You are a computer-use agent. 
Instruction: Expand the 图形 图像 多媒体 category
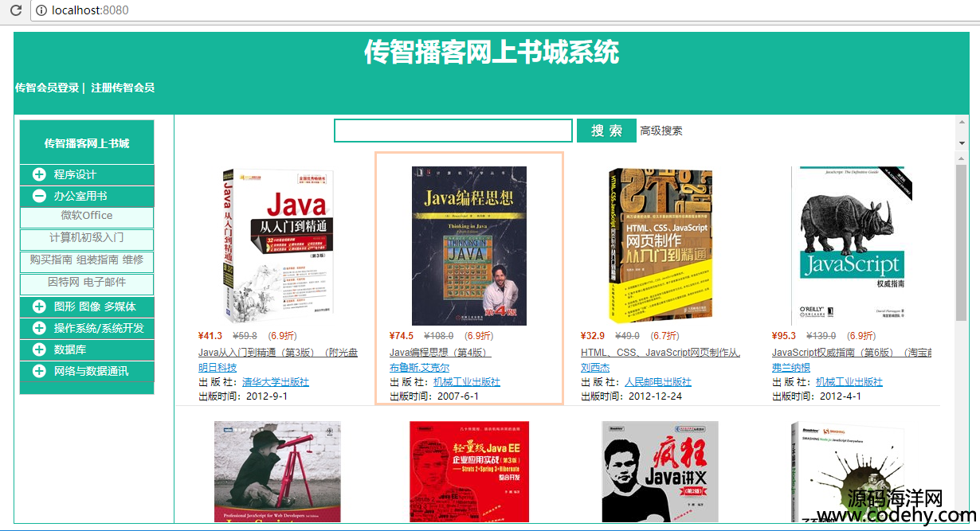tap(87, 306)
